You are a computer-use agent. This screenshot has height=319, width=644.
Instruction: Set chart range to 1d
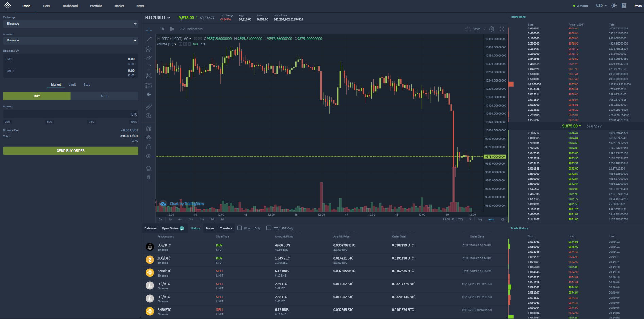(222, 219)
